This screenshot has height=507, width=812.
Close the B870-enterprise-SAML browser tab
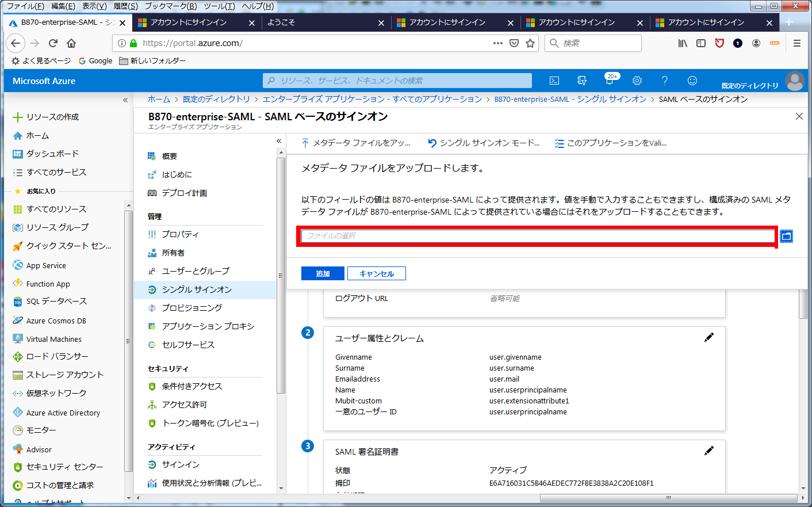(x=122, y=23)
